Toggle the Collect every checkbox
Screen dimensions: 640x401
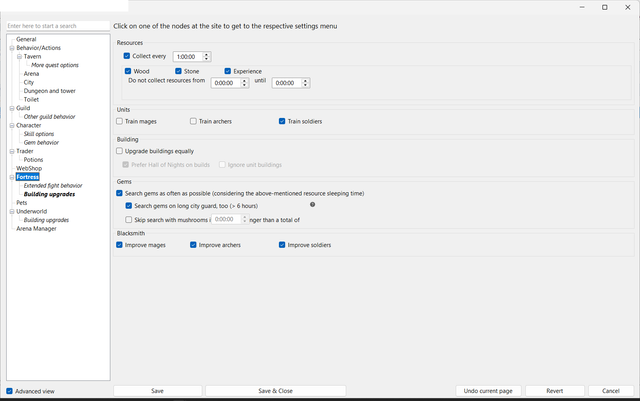coord(127,56)
